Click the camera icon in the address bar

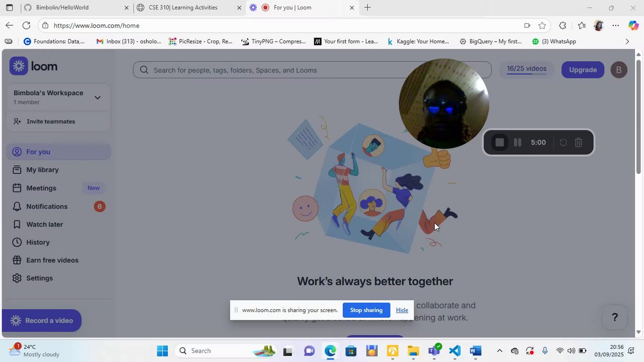527,26
